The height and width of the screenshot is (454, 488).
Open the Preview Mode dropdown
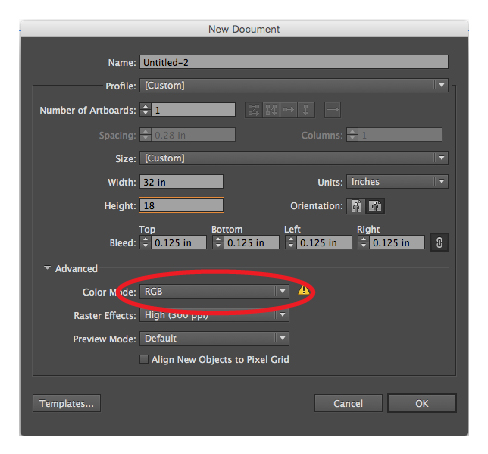pyautogui.click(x=214, y=338)
